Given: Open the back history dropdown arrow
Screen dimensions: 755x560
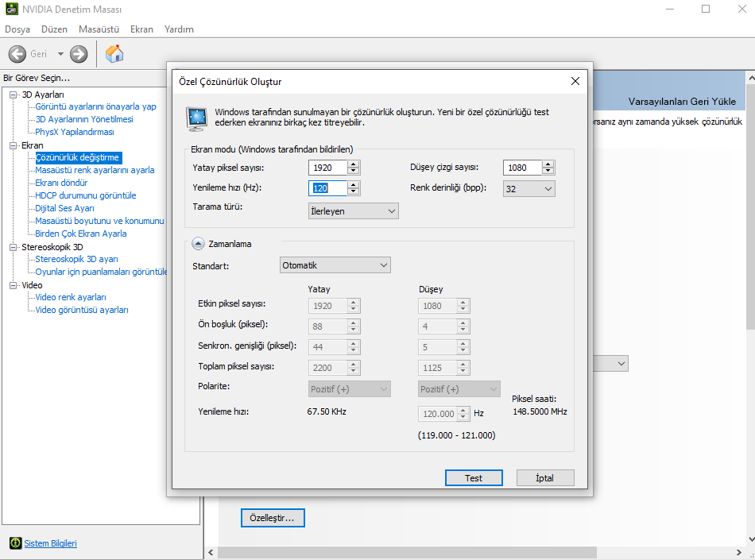Looking at the screenshot, I should 60,54.
